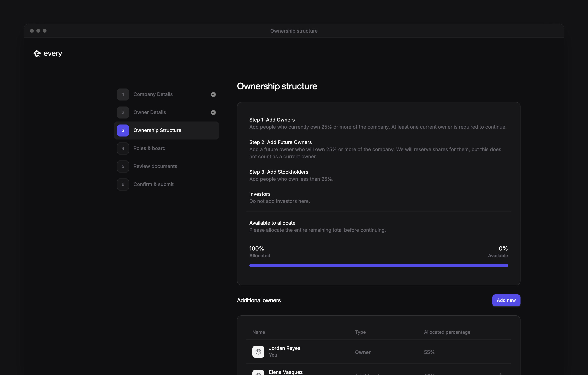
Task: Click step number 5 badge
Action: pos(123,166)
